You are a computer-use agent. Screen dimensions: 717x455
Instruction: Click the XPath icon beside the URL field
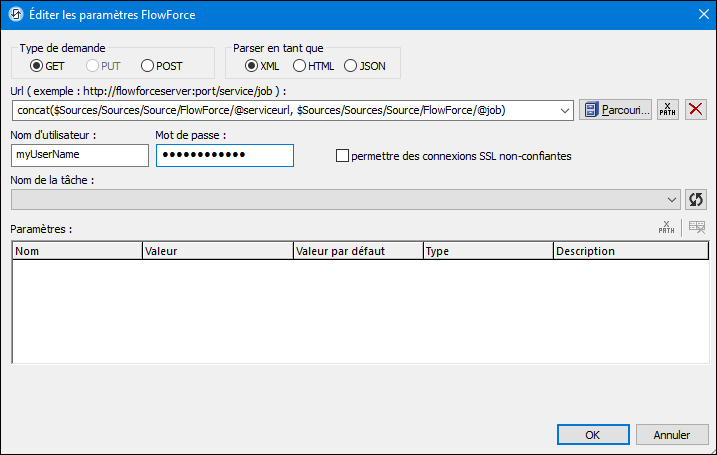click(667, 109)
